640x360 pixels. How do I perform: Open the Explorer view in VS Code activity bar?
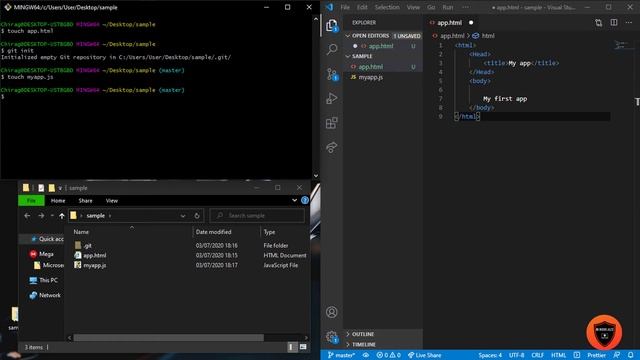pyautogui.click(x=332, y=25)
